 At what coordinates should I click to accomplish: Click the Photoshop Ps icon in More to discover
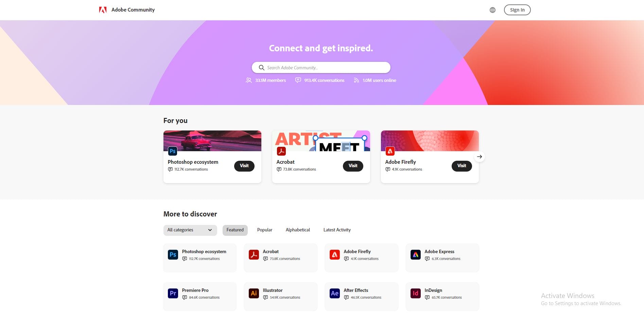coord(173,254)
